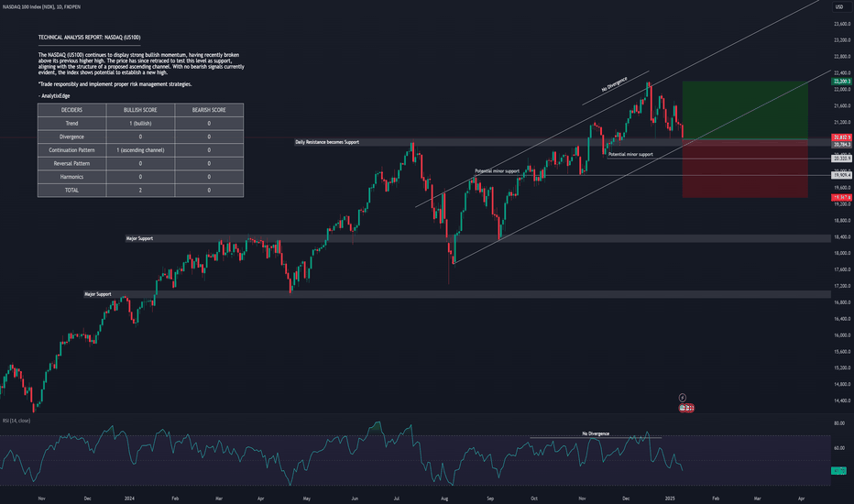Click the green RSI current value label

tap(838, 470)
